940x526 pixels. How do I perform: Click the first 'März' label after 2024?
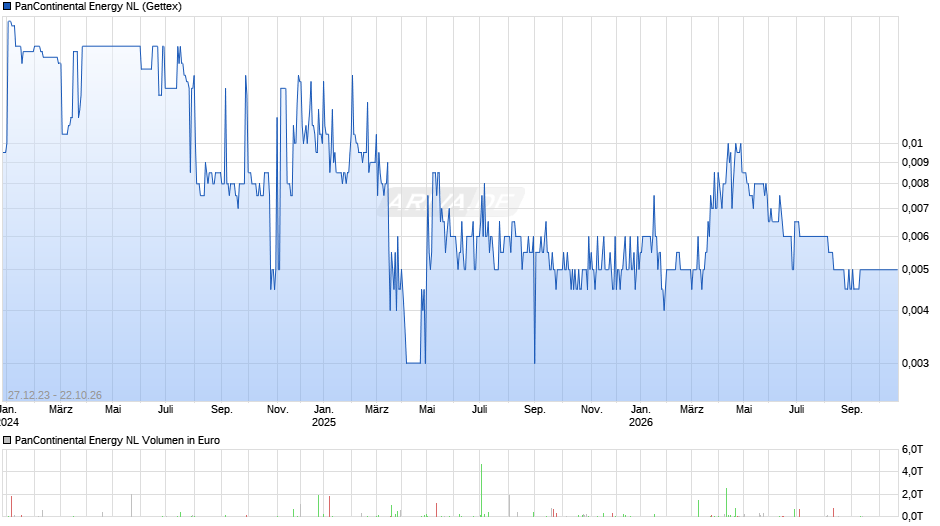tap(61, 410)
